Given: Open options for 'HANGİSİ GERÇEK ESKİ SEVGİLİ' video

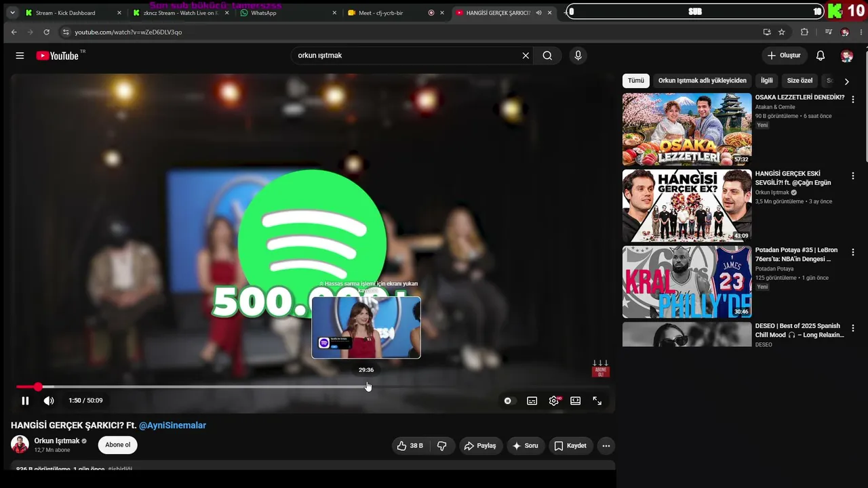Looking at the screenshot, I should (x=853, y=176).
